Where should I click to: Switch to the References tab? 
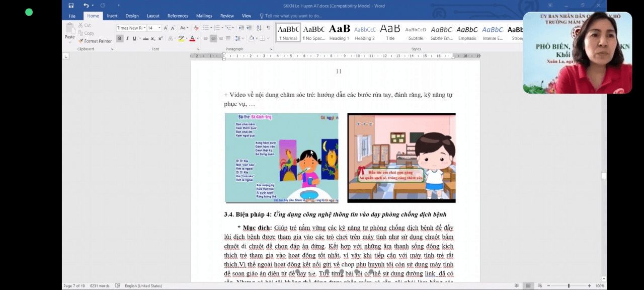[178, 16]
